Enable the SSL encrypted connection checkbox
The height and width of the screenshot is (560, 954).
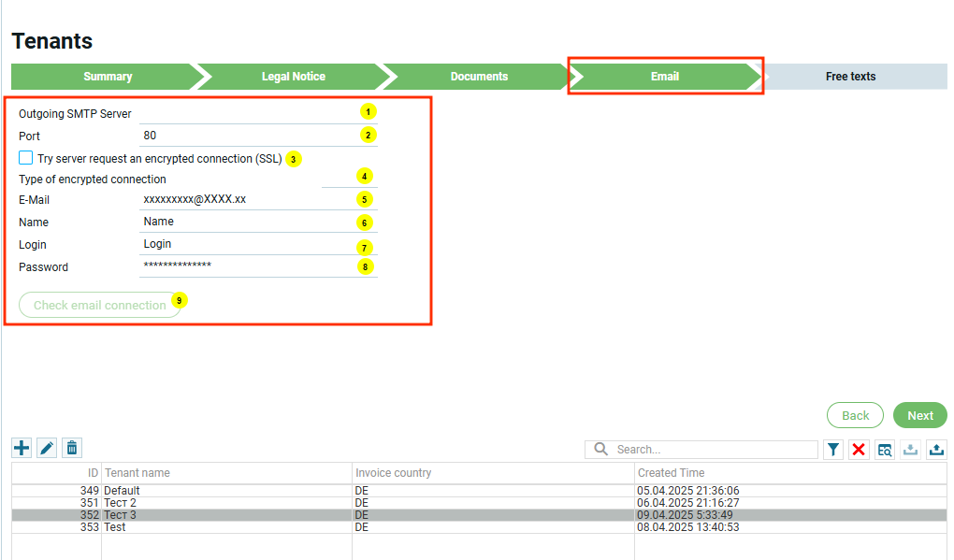coord(26,158)
